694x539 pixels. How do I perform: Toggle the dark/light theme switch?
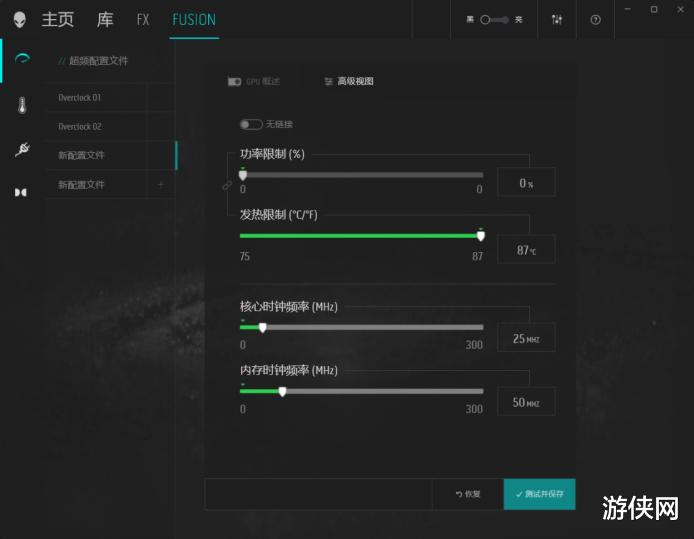[494, 19]
